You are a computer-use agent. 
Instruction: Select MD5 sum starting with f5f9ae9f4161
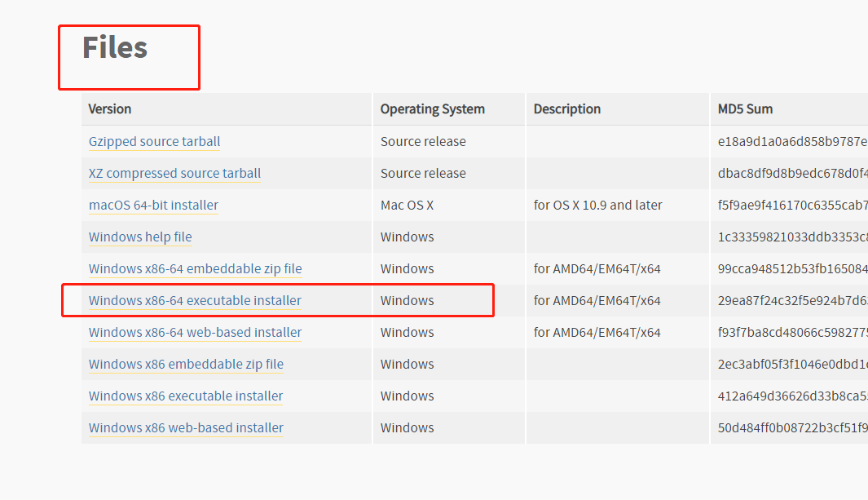pos(793,205)
